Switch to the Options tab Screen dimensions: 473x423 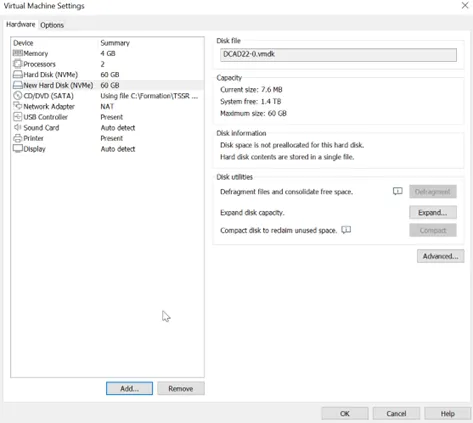(52, 25)
